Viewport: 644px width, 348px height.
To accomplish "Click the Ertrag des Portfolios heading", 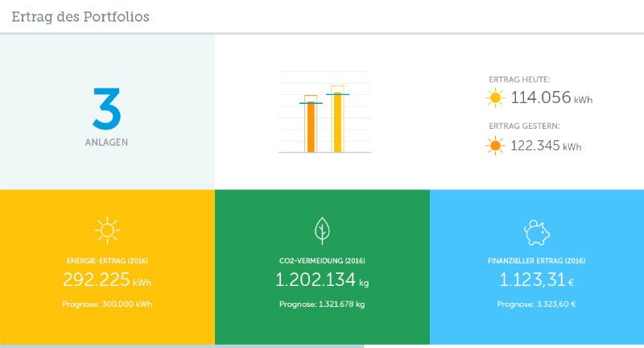I will 80,17.
